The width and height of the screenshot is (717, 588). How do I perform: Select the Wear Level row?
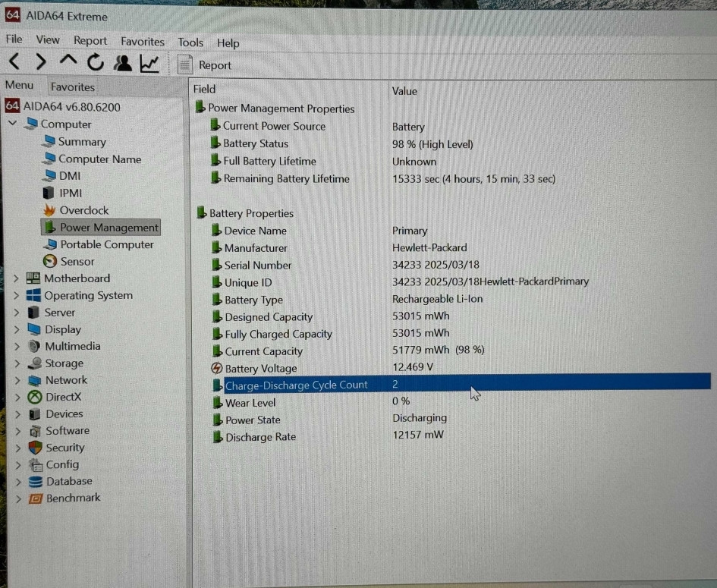(x=250, y=403)
